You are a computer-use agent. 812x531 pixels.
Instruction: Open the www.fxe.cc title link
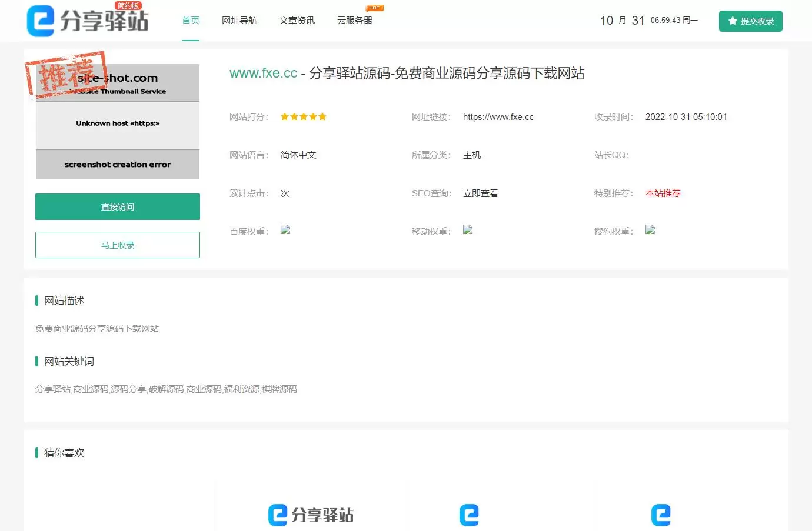264,73
